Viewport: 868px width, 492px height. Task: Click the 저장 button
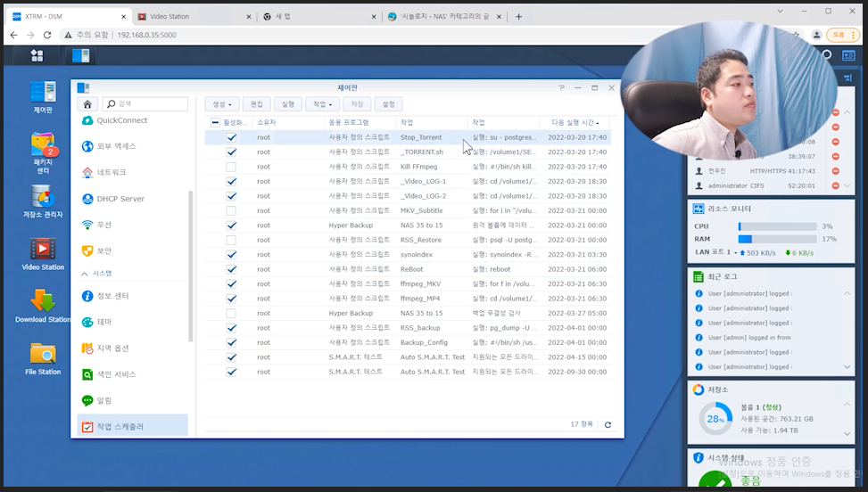click(x=357, y=104)
